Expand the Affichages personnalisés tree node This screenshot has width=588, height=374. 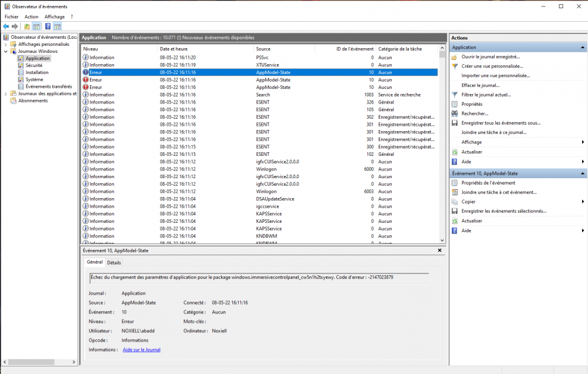click(6, 44)
